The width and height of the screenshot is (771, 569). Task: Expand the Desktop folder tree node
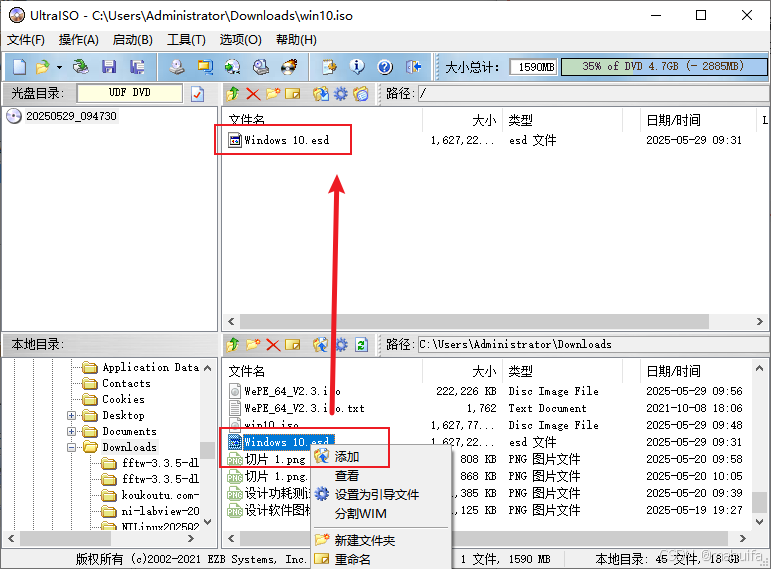point(72,416)
